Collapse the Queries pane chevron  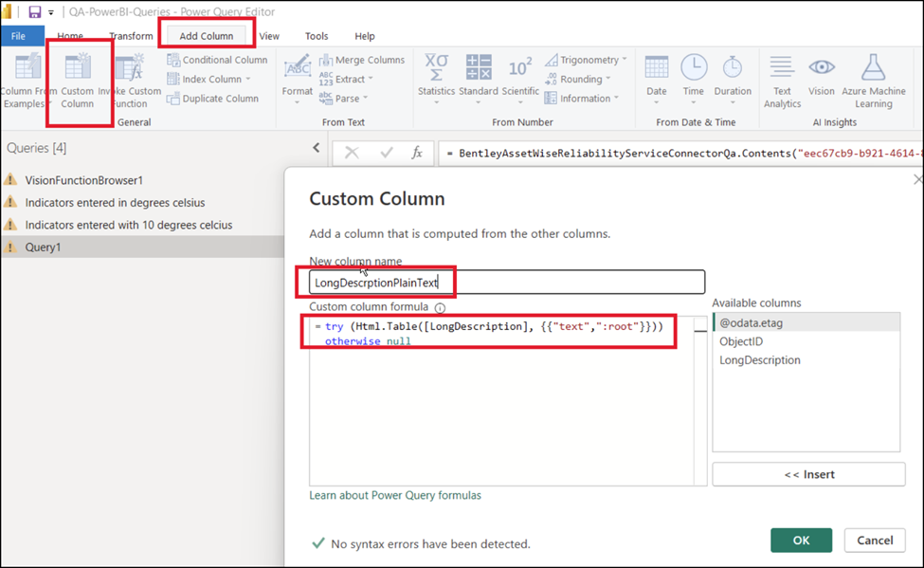pos(317,148)
